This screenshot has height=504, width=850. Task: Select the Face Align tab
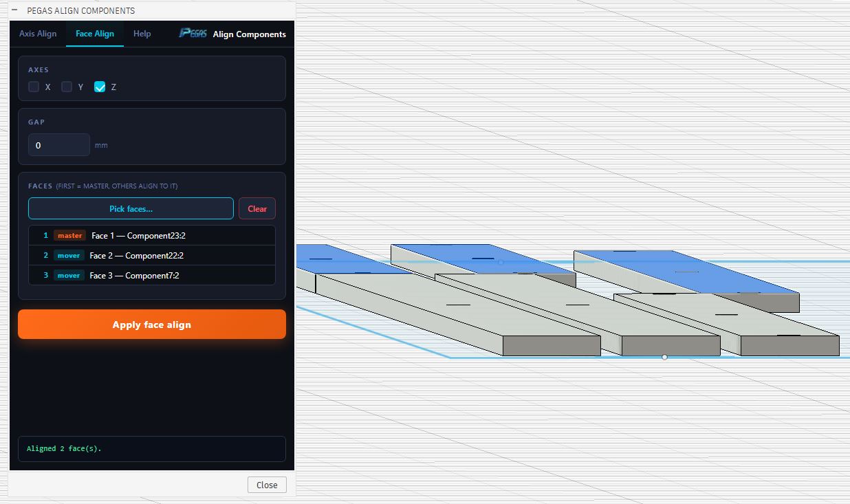coord(95,34)
